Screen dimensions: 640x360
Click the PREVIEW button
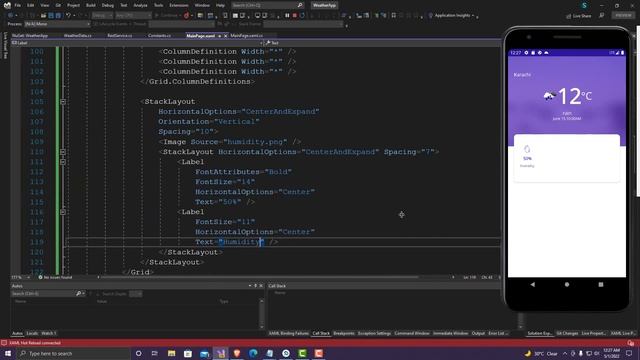pos(623,15)
